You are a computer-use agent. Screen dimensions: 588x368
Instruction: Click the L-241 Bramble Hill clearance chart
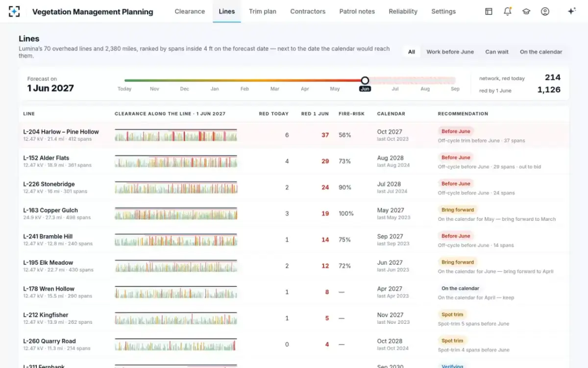[176, 240]
